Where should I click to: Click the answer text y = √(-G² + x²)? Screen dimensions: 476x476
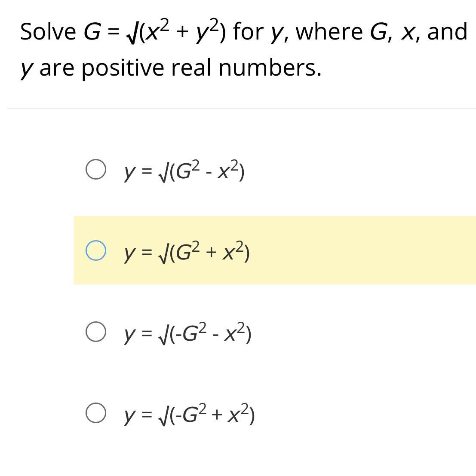click(189, 415)
